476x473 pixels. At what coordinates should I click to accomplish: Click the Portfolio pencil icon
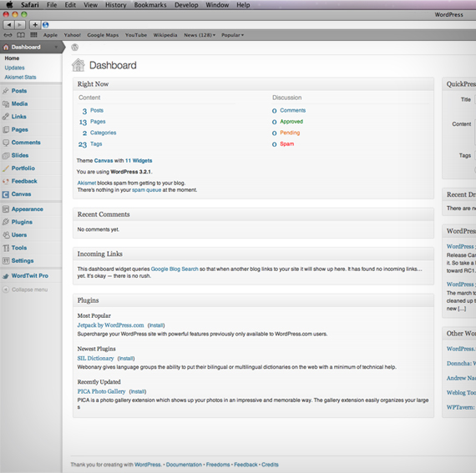[6, 169]
